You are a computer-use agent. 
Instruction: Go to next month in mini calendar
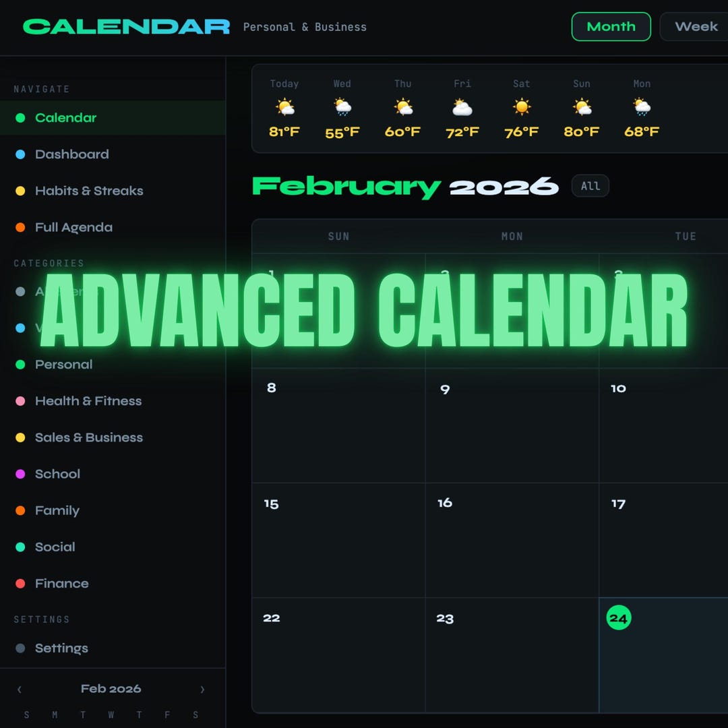[202, 690]
